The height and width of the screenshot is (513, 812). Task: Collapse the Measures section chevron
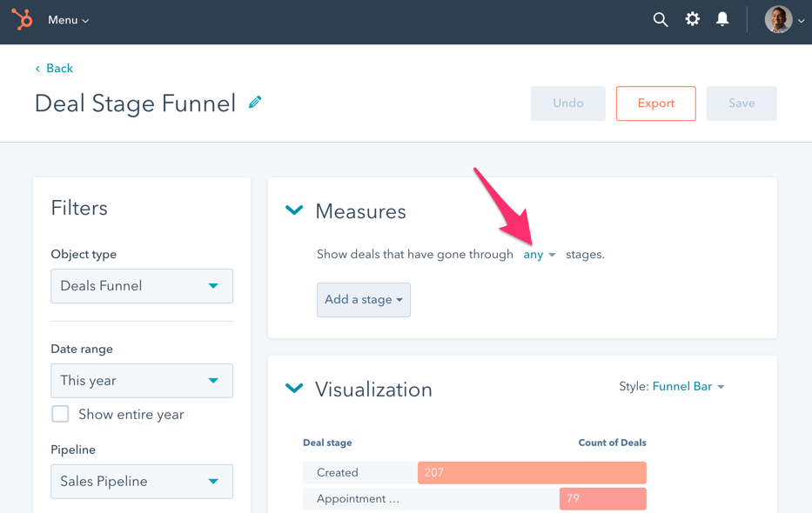[x=293, y=210]
